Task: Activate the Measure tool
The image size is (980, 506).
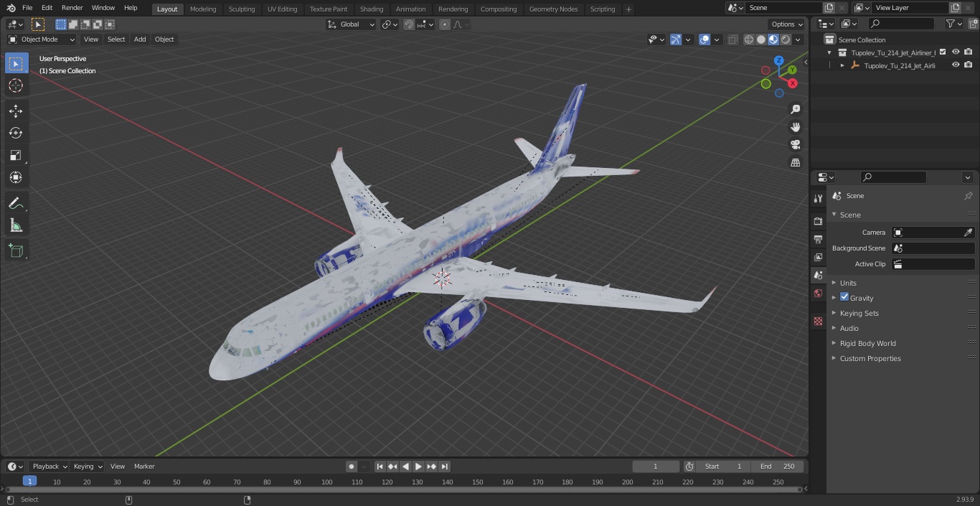Action: click(x=16, y=225)
